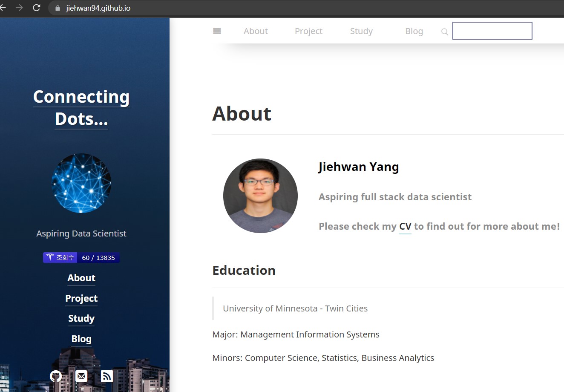Screen dimensions: 564x392
Task: Click Aspiring Data Scientist sidebar tagline
Action: [81, 233]
